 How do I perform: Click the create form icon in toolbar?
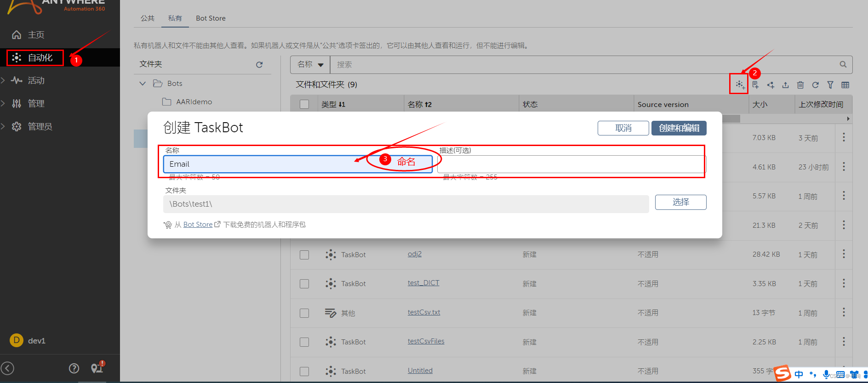(755, 85)
